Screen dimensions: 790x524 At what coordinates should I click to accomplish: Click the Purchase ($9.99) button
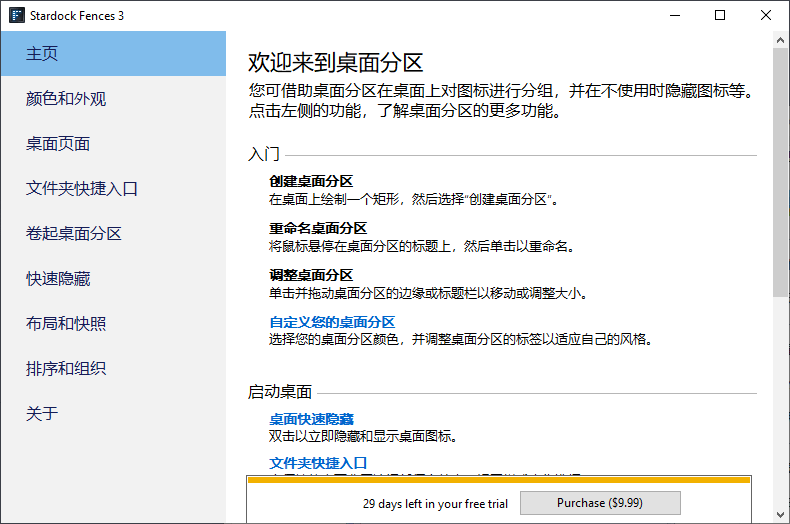click(600, 503)
